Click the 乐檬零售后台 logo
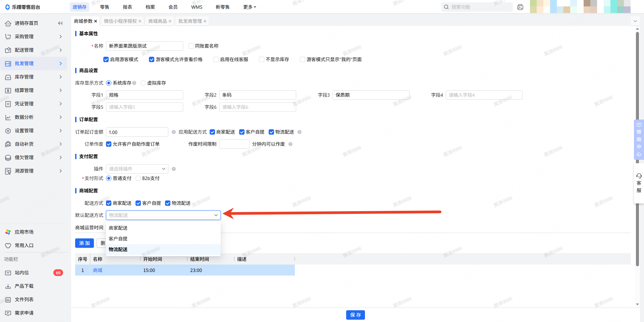This screenshot has height=322, width=644. [x=22, y=7]
